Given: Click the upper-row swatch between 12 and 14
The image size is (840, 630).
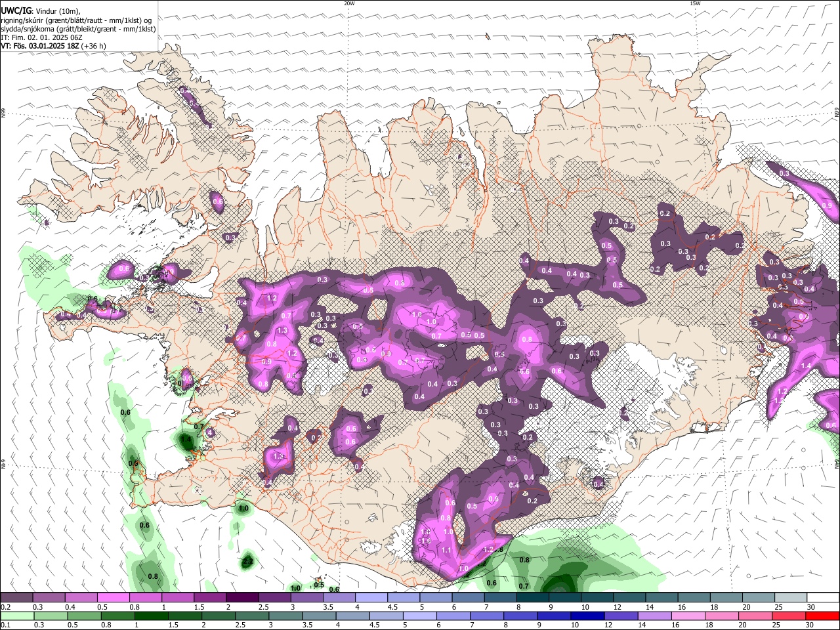Looking at the screenshot, I should pos(630,598).
